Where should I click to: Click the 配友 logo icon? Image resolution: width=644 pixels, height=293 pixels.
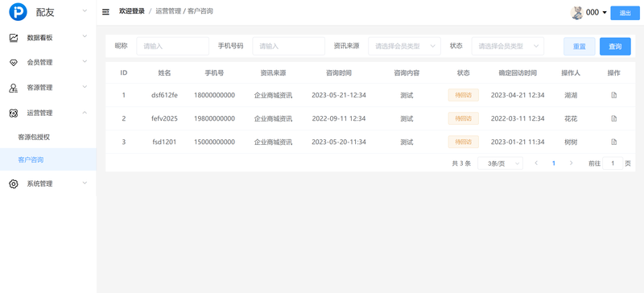[x=18, y=12]
